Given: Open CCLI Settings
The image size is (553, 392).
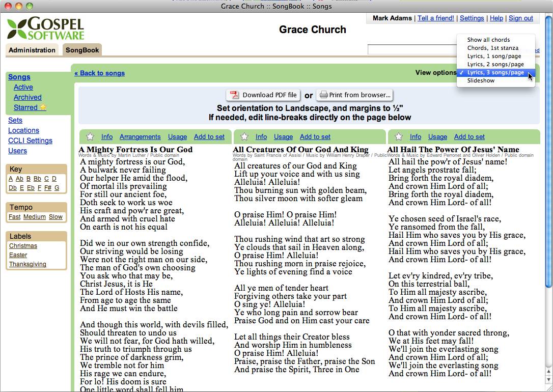Looking at the screenshot, I should (31, 141).
